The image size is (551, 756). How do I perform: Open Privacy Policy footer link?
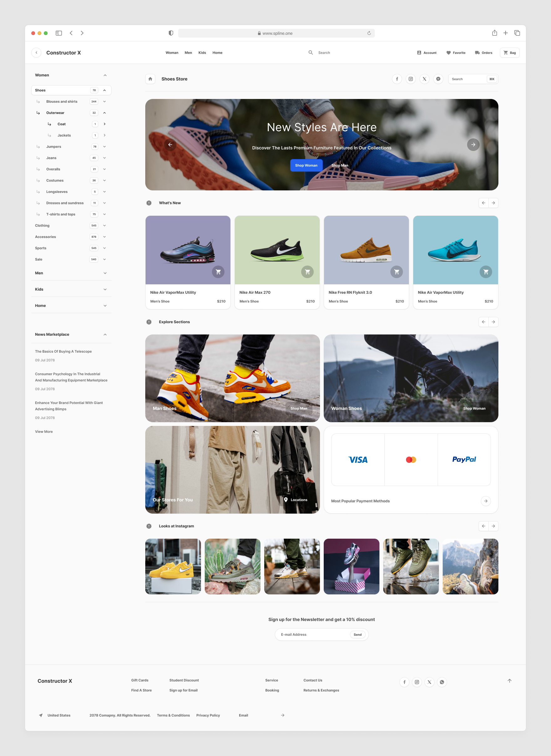[x=208, y=716]
